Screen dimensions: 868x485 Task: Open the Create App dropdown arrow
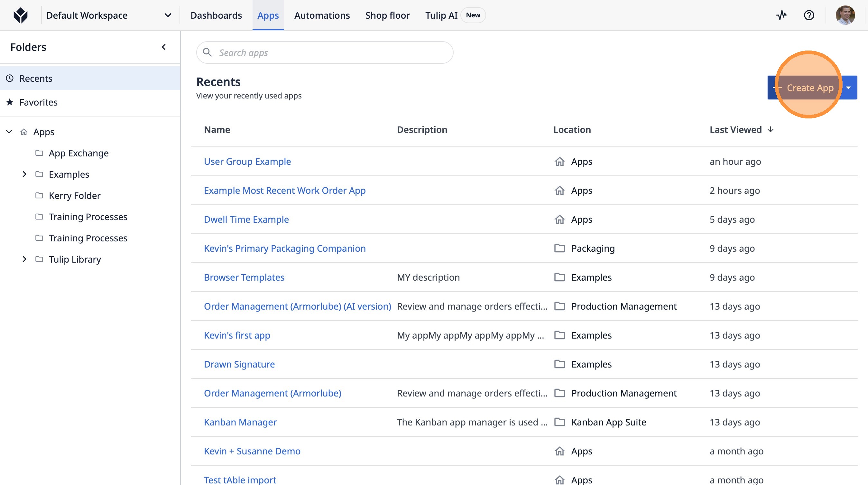pyautogui.click(x=849, y=88)
